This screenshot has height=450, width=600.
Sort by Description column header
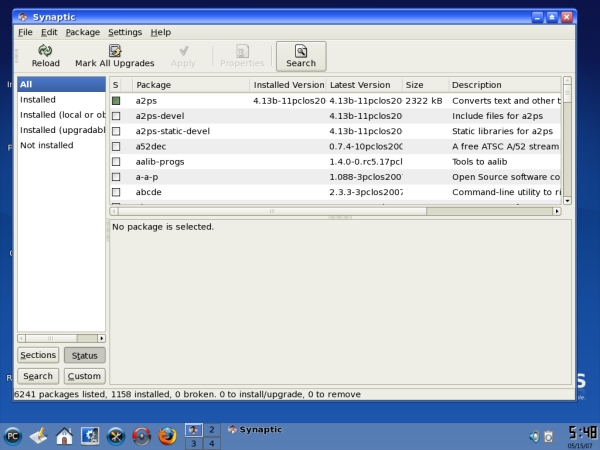click(504, 85)
